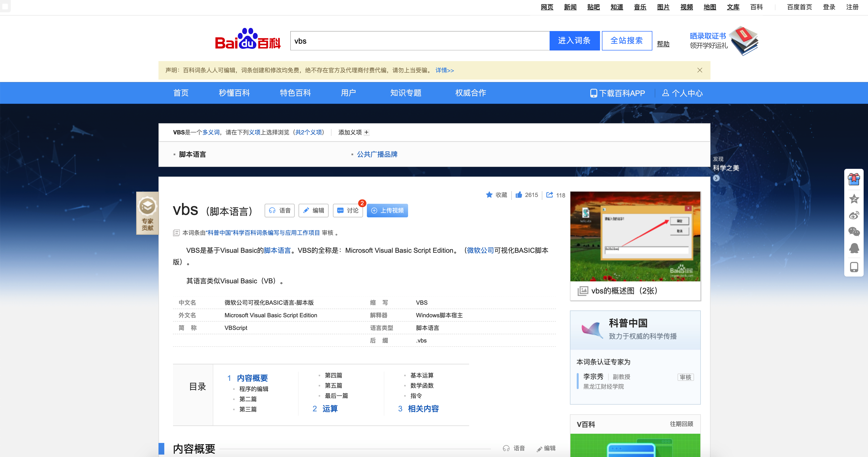The width and height of the screenshot is (868, 457).
Task: Close the yellow notice banner
Action: coord(700,70)
